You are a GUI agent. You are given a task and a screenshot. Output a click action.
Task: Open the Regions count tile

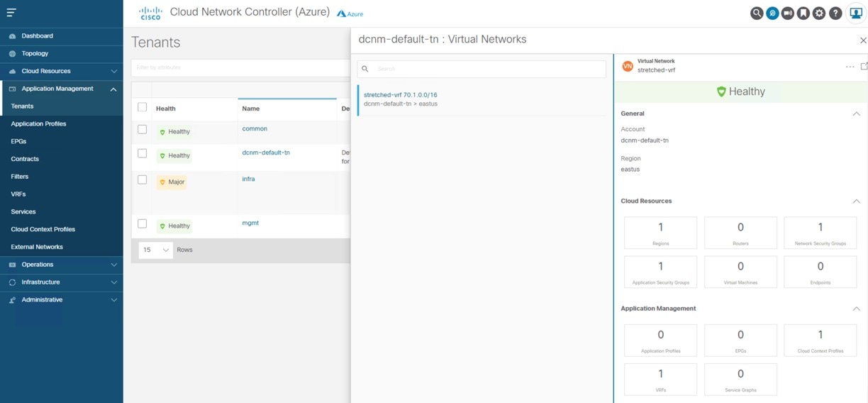pos(660,233)
